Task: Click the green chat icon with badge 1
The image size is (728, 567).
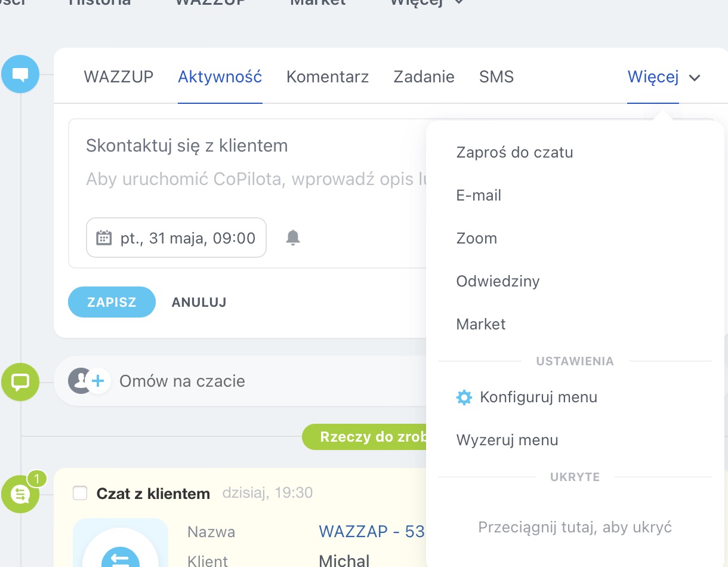Action: pos(20,494)
